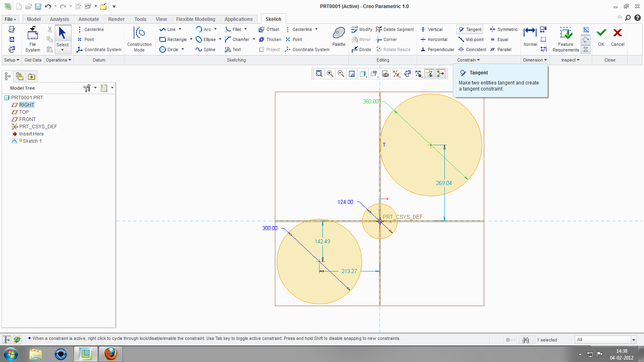Open the Fillet tool dropdown arrow

[246, 29]
